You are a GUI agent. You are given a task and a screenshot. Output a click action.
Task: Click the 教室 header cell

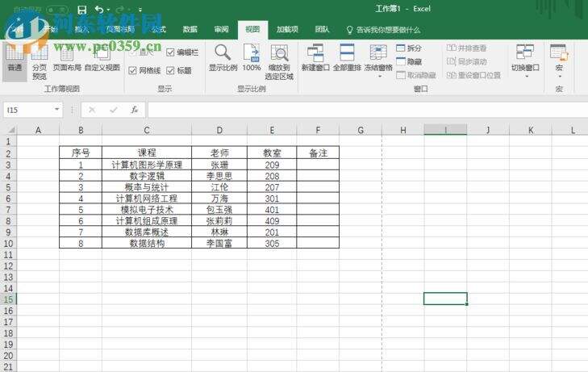click(272, 153)
